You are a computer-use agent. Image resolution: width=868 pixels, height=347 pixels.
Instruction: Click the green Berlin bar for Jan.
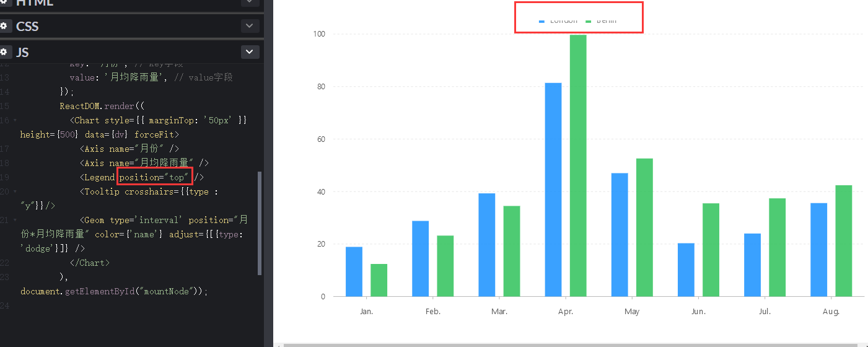[379, 280]
